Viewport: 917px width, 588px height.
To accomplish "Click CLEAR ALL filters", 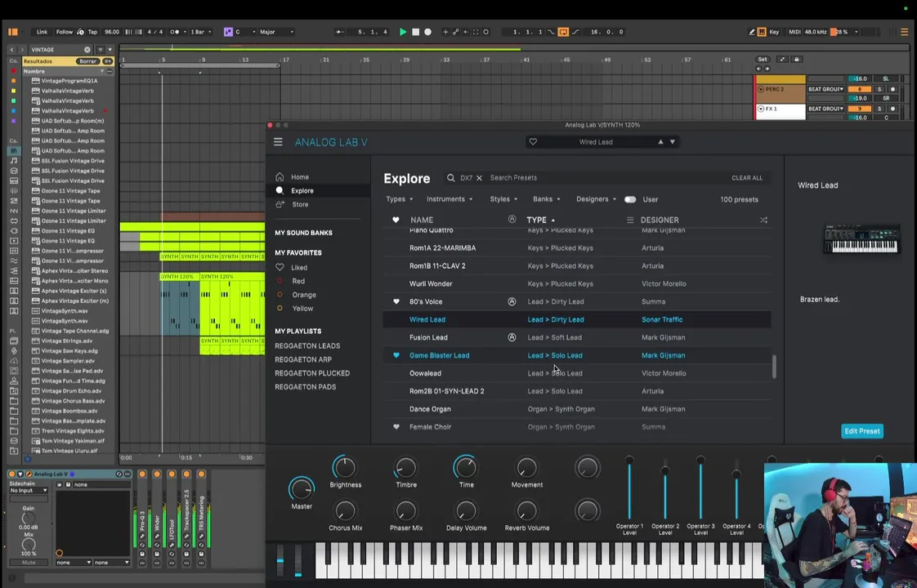I will click(x=747, y=178).
